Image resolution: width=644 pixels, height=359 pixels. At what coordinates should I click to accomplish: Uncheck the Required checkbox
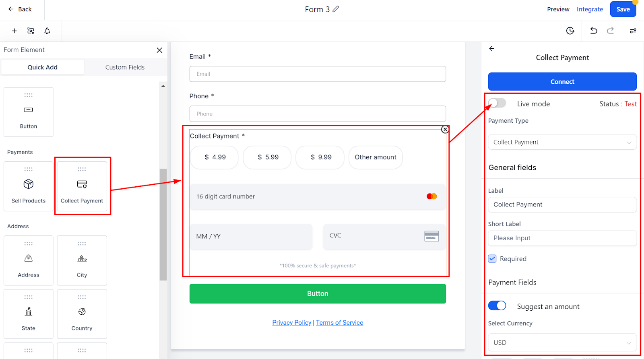(x=492, y=259)
